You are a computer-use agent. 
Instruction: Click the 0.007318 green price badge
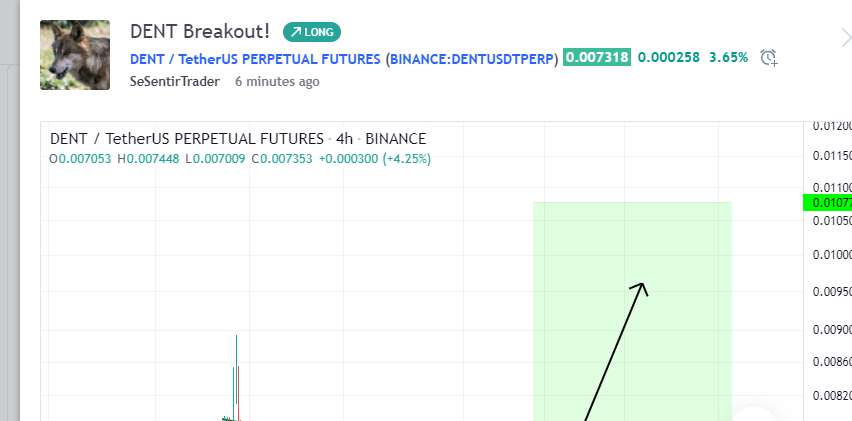[x=597, y=58]
